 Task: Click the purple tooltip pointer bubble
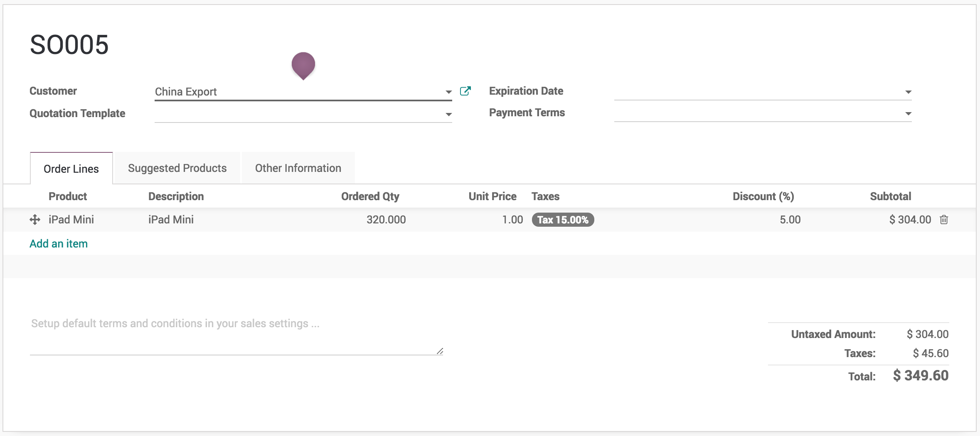(303, 65)
